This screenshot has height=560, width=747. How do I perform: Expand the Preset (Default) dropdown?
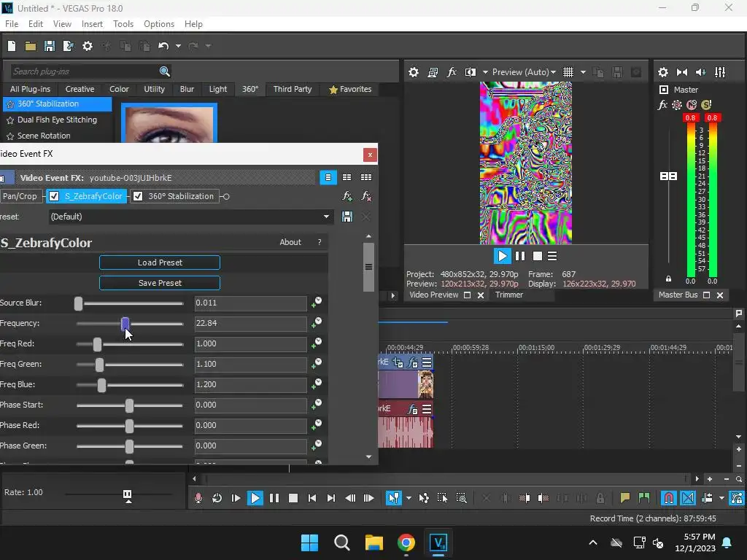coord(326,217)
